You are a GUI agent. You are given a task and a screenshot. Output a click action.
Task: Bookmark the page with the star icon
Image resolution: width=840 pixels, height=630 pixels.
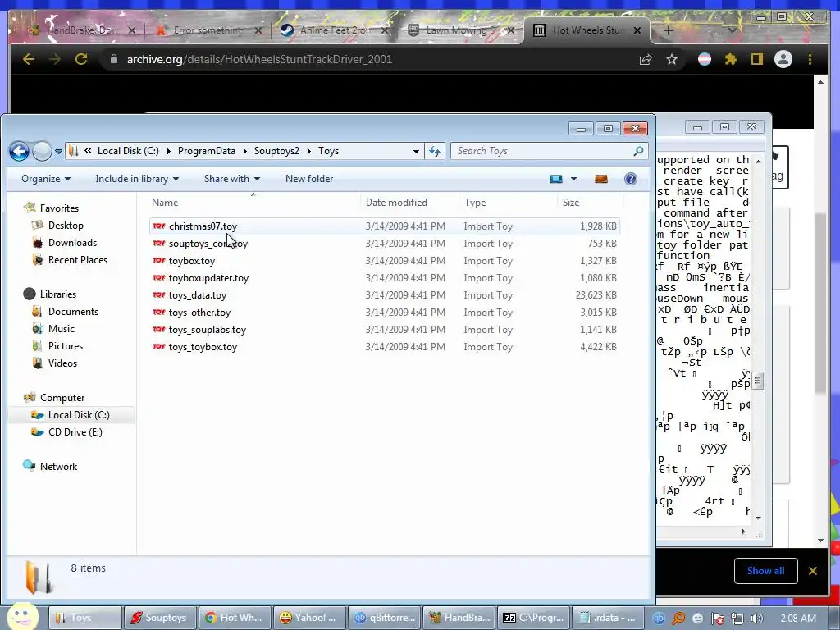tap(672, 59)
